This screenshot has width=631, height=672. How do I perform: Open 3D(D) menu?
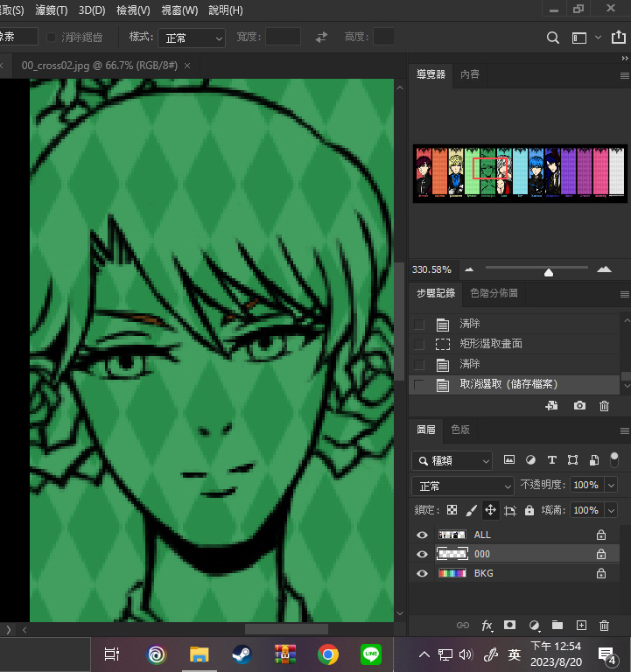(x=92, y=10)
